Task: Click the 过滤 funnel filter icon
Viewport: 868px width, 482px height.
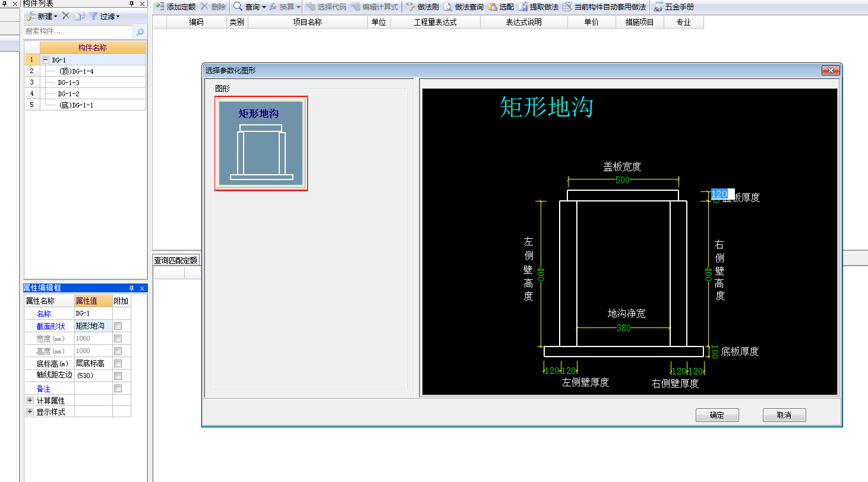Action: pos(93,16)
